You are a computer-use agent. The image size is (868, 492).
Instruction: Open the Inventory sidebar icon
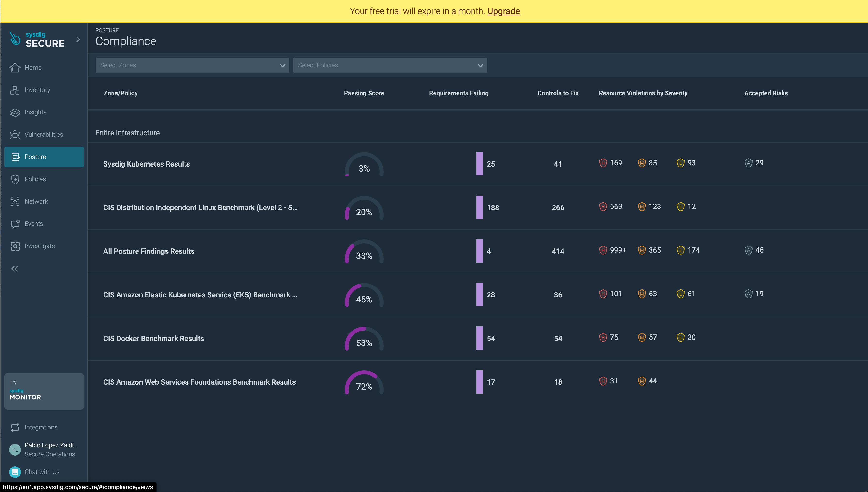coord(15,90)
